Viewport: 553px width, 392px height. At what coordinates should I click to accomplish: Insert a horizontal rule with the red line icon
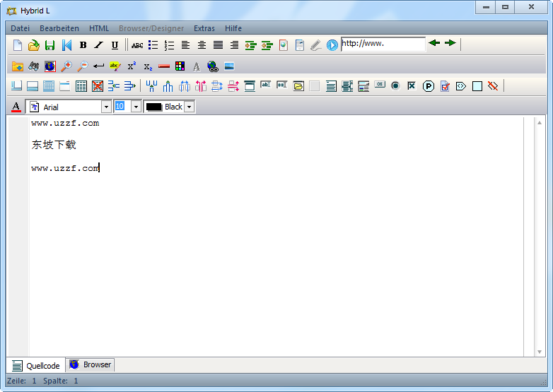[x=164, y=66]
